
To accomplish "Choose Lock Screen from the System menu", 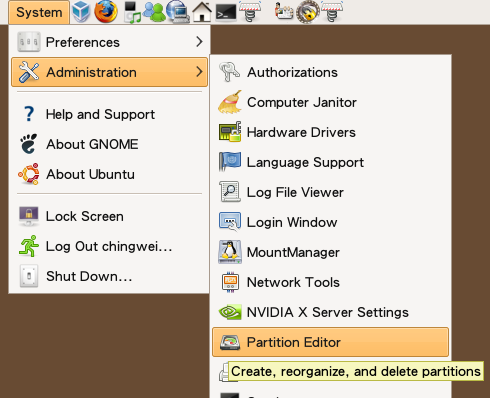I will pyautogui.click(x=109, y=216).
